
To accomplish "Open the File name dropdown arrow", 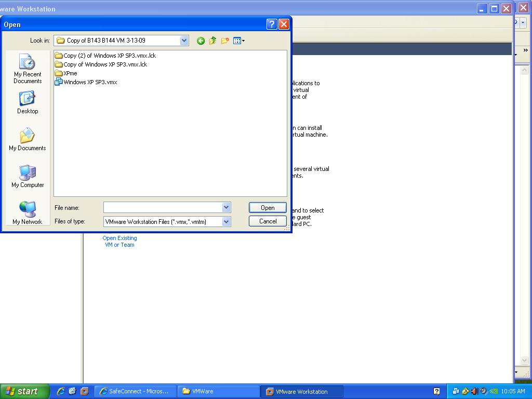I will point(227,207).
